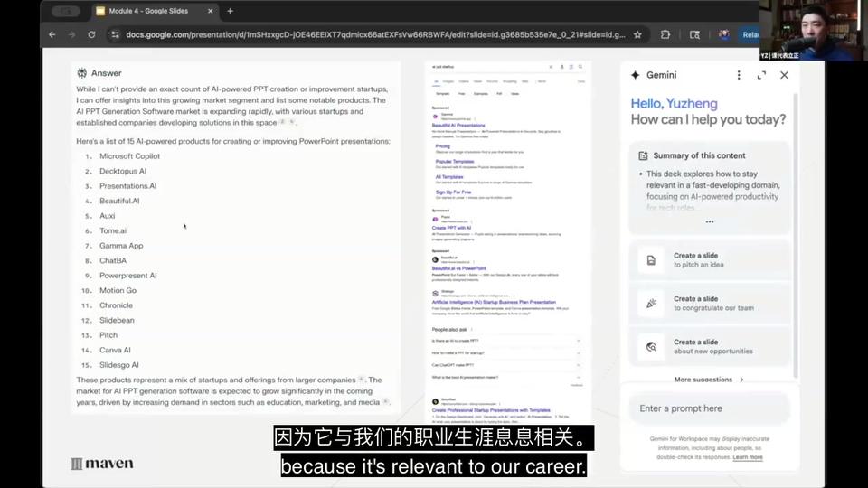868x488 pixels.
Task: Select Canva AI in the list
Action: tap(115, 351)
